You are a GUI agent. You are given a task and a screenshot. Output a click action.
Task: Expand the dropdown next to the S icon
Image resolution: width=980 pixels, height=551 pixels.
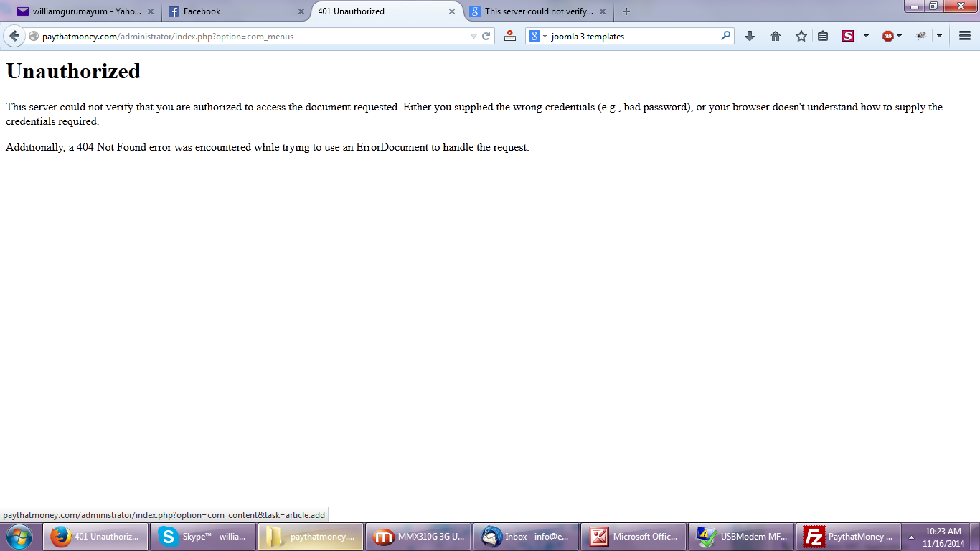click(866, 36)
